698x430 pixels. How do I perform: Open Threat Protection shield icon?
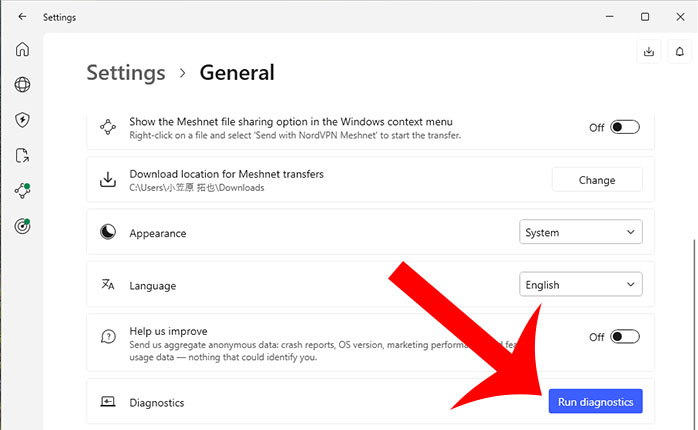pos(22,120)
